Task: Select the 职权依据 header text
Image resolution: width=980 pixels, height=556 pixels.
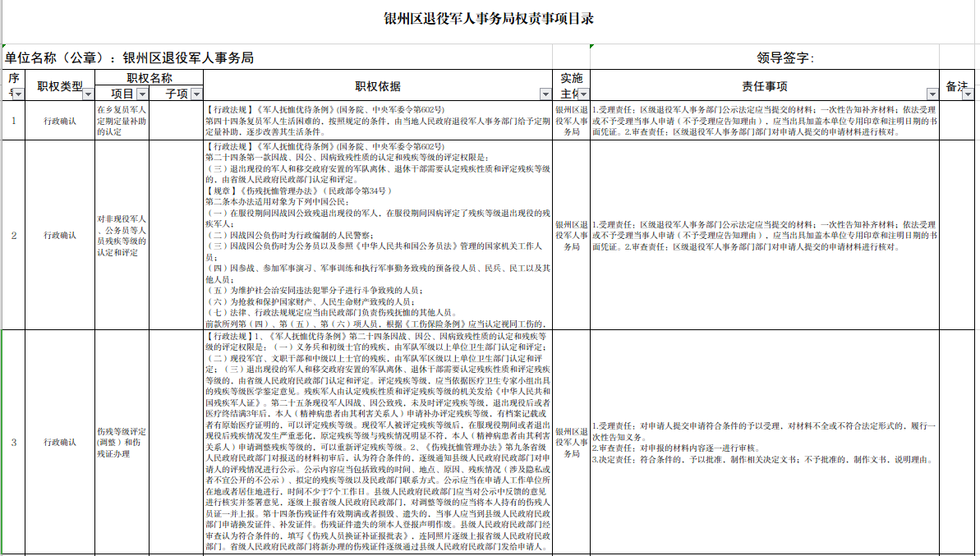Action: click(x=378, y=86)
